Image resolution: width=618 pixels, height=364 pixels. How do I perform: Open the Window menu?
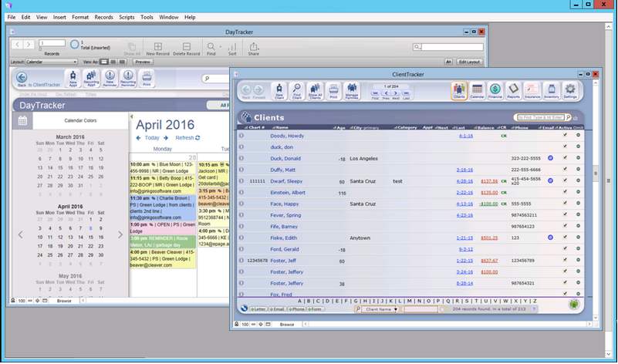click(169, 17)
